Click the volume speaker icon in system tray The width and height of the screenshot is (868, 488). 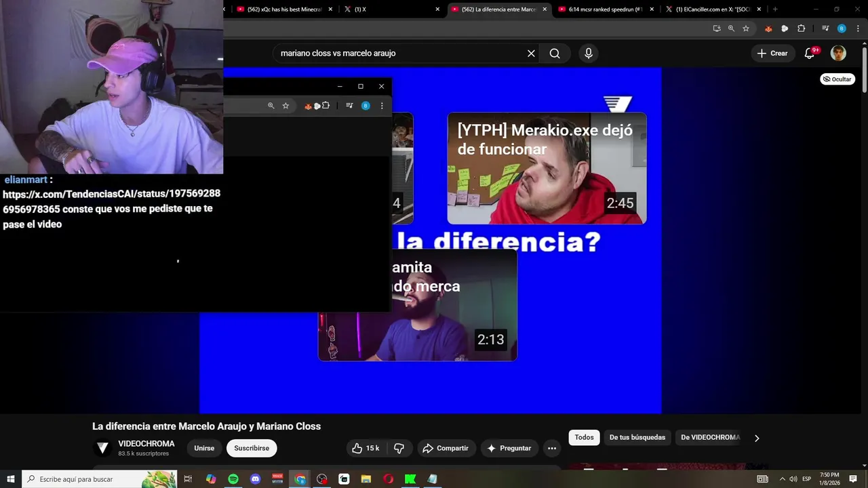coord(793,479)
